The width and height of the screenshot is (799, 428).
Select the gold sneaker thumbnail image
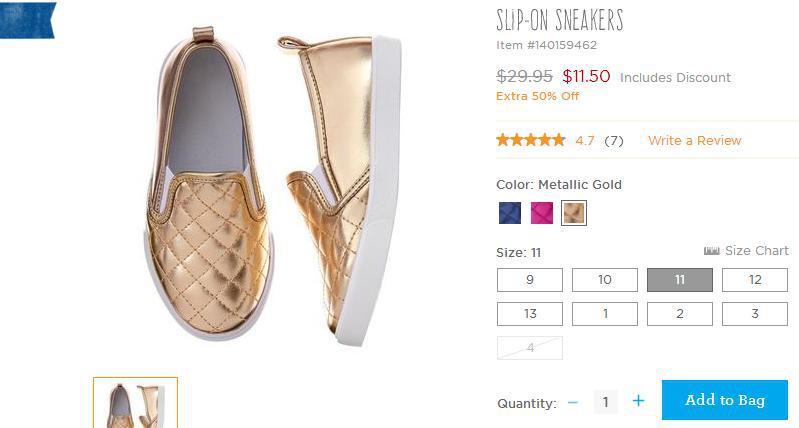[x=135, y=404]
